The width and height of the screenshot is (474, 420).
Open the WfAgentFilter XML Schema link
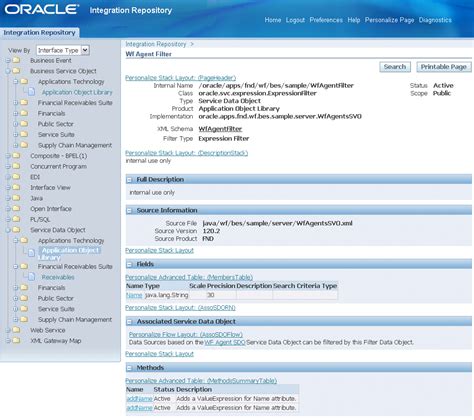220,129
